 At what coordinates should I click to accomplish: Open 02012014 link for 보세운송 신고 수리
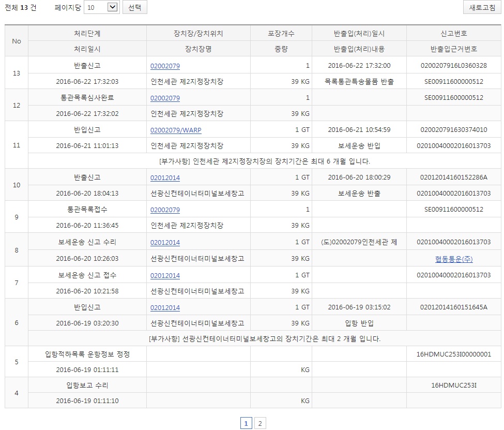pos(165,242)
